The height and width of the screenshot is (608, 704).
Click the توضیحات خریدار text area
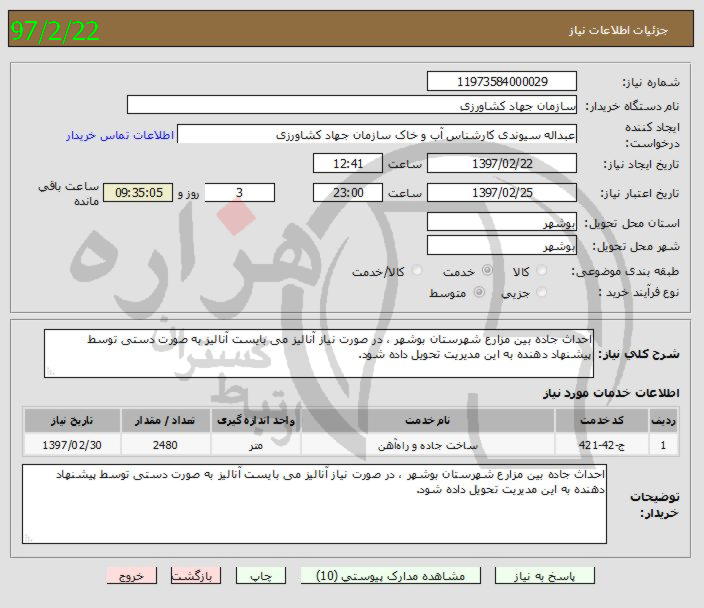click(314, 504)
